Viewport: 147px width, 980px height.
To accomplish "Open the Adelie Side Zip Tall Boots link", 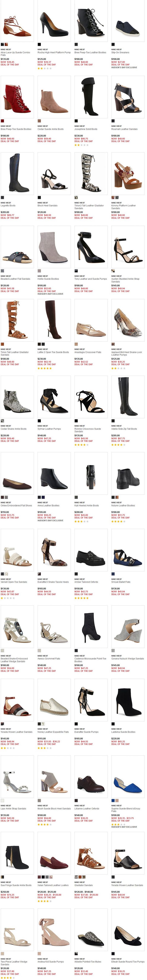I will (124, 429).
